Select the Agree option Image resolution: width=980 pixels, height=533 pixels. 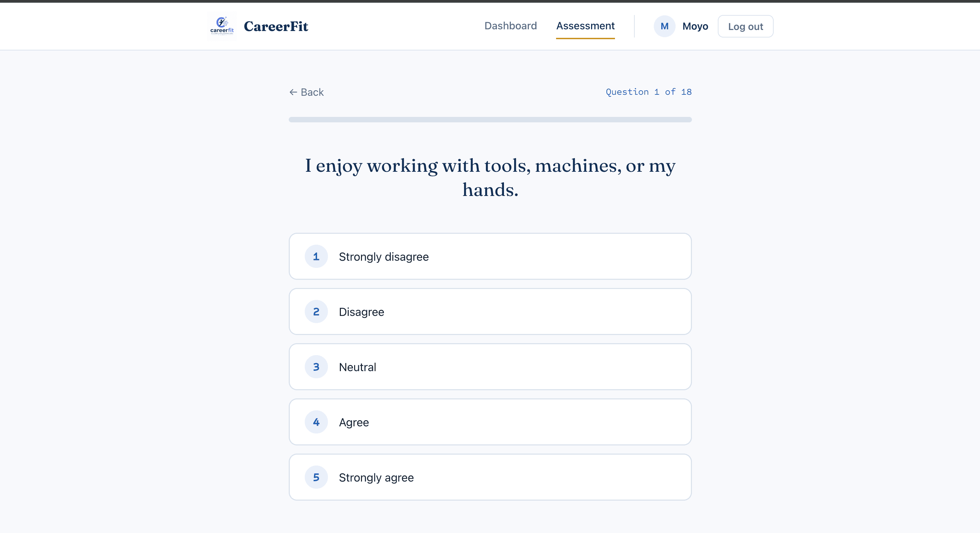[x=490, y=422]
